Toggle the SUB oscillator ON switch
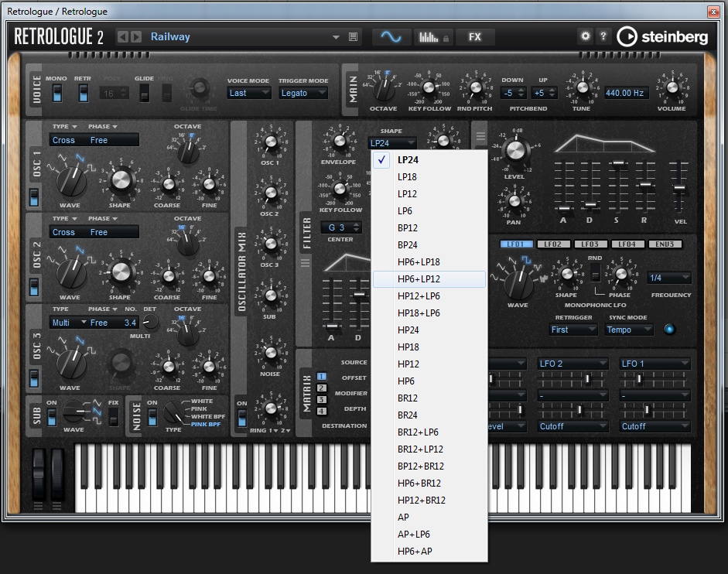 pyautogui.click(x=50, y=415)
